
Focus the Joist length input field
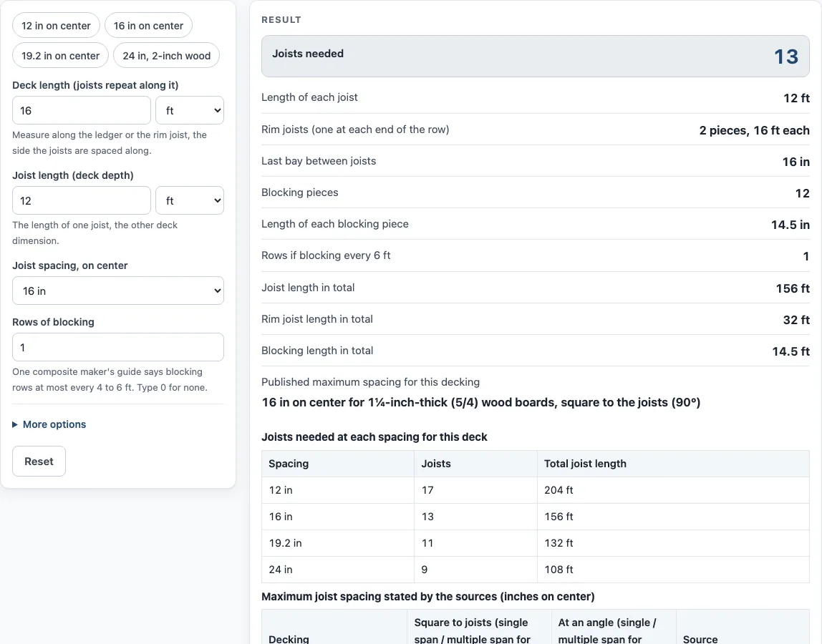click(x=81, y=200)
